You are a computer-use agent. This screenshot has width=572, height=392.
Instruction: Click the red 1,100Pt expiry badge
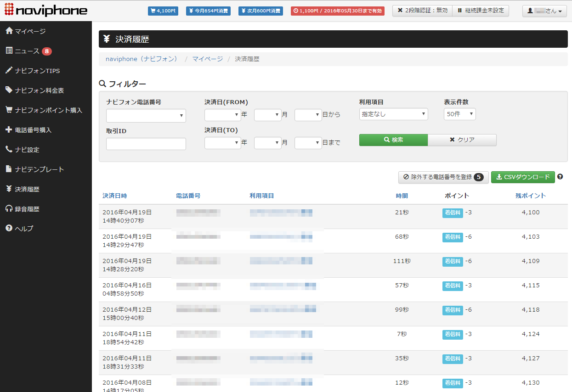[x=338, y=11]
